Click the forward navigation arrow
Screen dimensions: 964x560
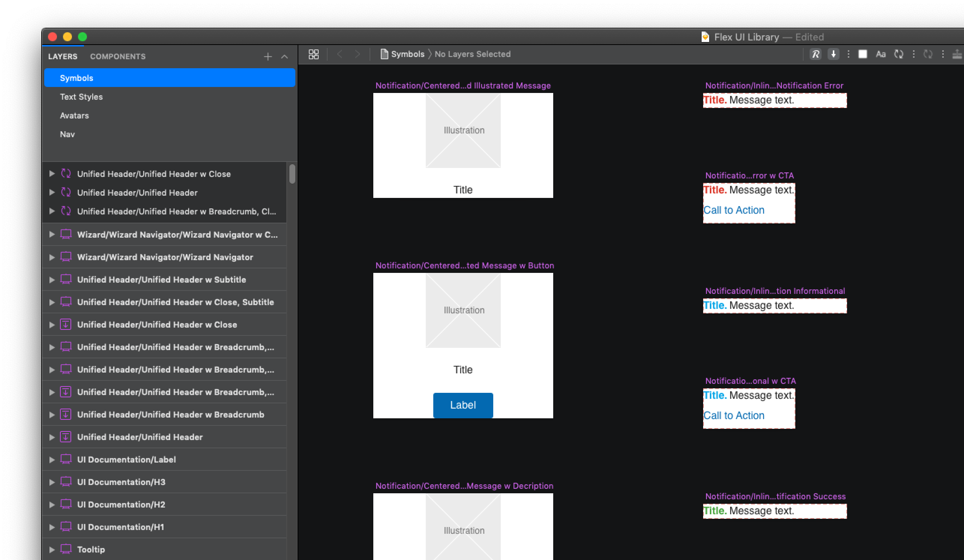click(357, 54)
